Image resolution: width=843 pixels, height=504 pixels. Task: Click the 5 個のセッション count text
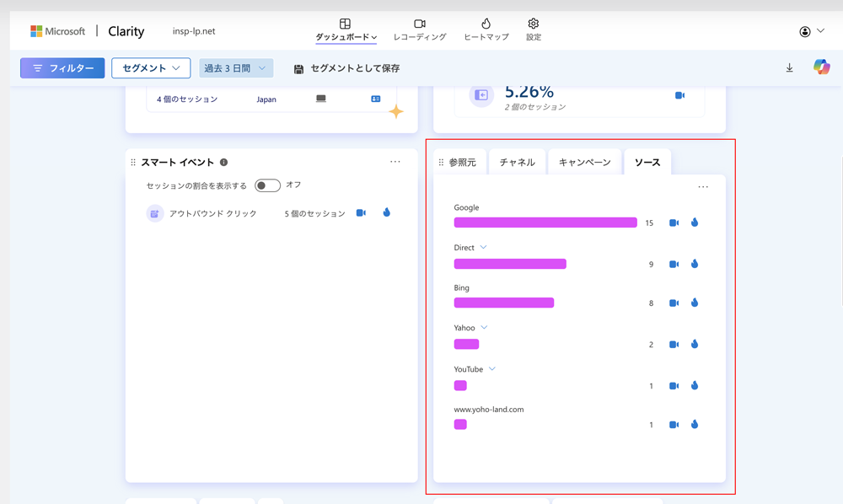tap(315, 213)
